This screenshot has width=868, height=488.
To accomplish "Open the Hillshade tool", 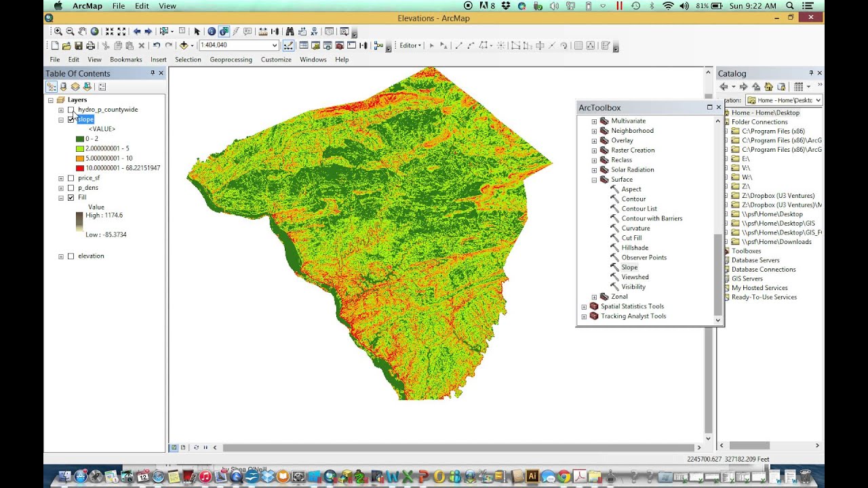I will pyautogui.click(x=636, y=248).
